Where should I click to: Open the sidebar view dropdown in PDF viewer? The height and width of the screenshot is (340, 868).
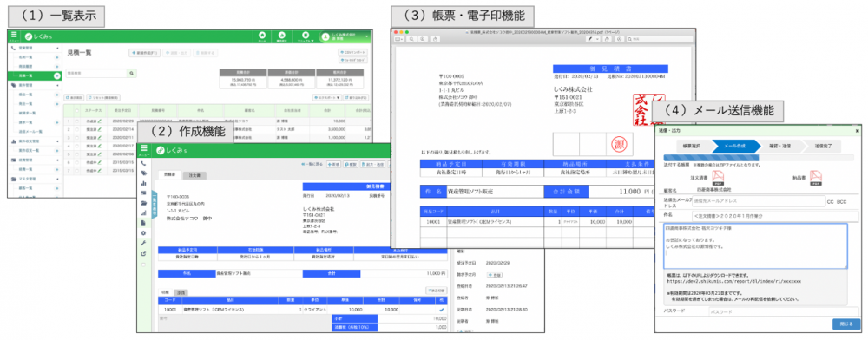coord(399,39)
